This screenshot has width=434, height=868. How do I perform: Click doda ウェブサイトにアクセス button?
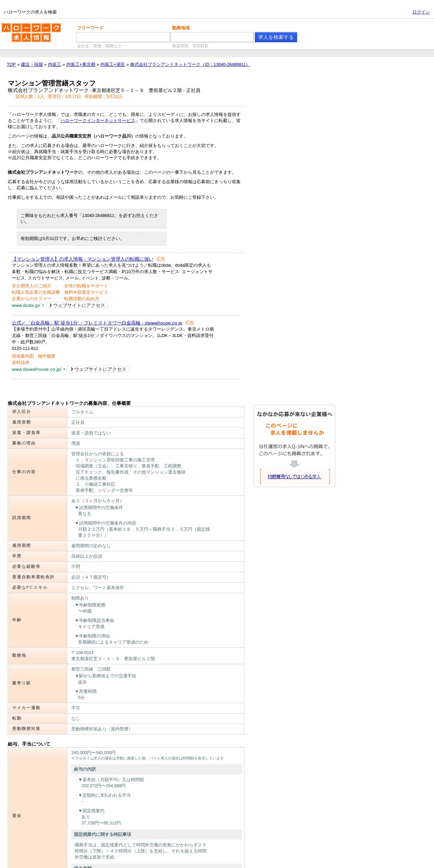click(77, 305)
